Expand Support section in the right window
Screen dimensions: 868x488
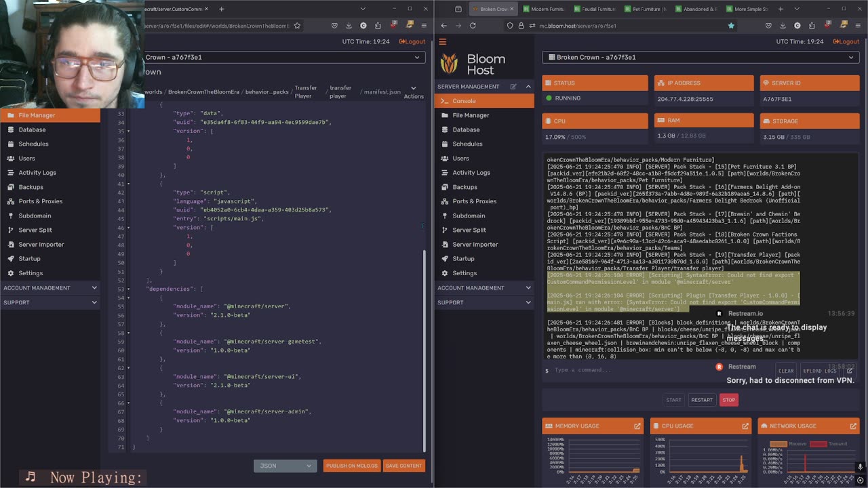point(484,302)
